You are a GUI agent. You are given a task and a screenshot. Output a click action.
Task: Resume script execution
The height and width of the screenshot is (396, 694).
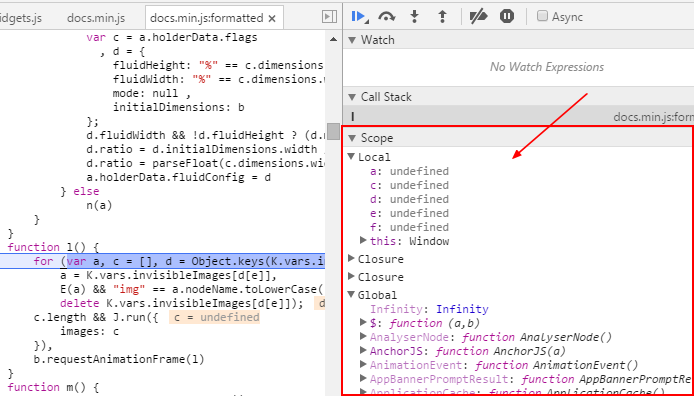[x=359, y=17]
